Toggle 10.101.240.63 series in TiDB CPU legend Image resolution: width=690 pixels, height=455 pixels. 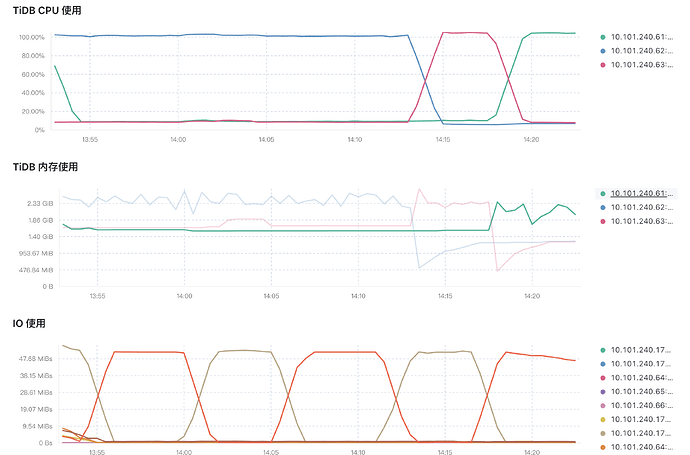pyautogui.click(x=644, y=64)
